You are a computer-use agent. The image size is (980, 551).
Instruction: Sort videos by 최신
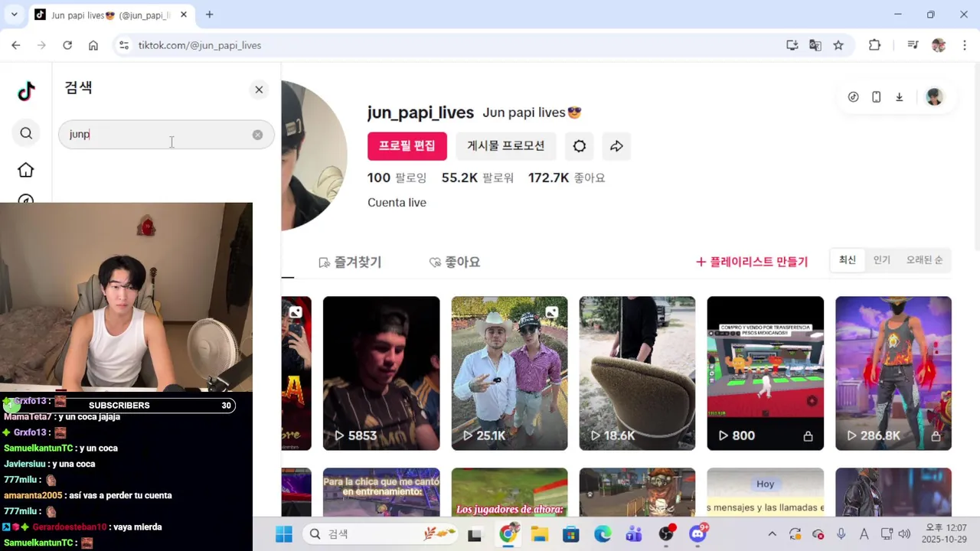coord(848,260)
